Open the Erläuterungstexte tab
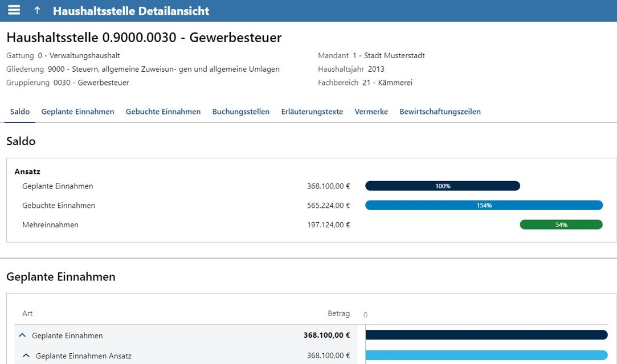 coord(312,112)
